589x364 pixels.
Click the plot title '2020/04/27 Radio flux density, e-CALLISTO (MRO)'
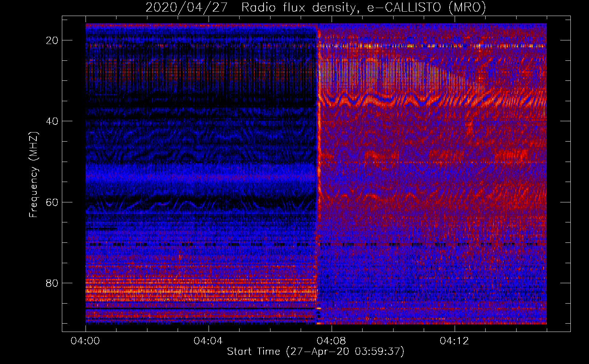coord(316,8)
